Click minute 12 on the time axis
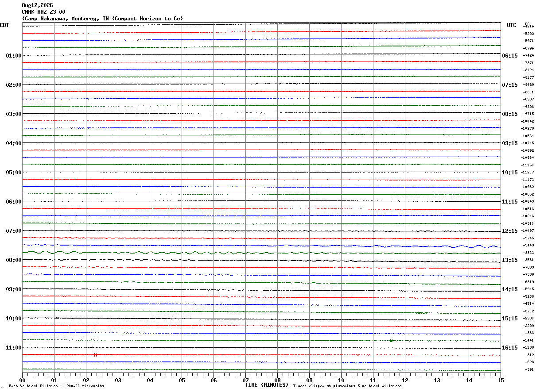The height and width of the screenshot is (392, 536). (x=405, y=380)
